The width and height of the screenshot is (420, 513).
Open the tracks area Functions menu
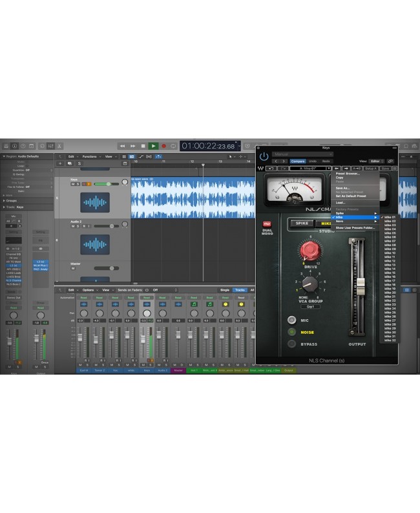(x=91, y=157)
